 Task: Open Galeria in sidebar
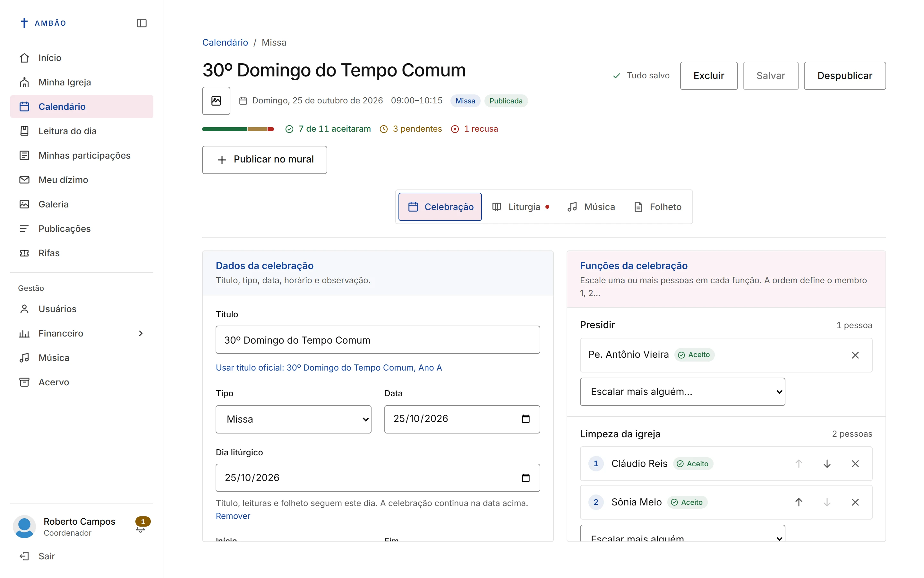point(82,204)
